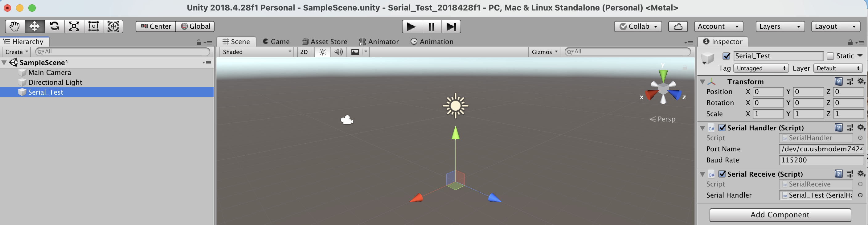Toggle scene effects image icon
The height and width of the screenshot is (225, 868).
[355, 52]
